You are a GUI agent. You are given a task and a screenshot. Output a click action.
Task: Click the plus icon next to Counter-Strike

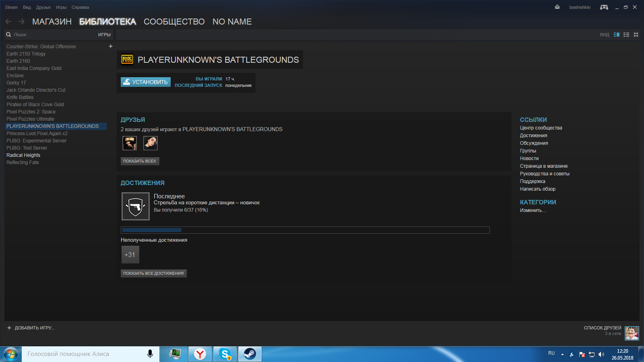pyautogui.click(x=111, y=46)
